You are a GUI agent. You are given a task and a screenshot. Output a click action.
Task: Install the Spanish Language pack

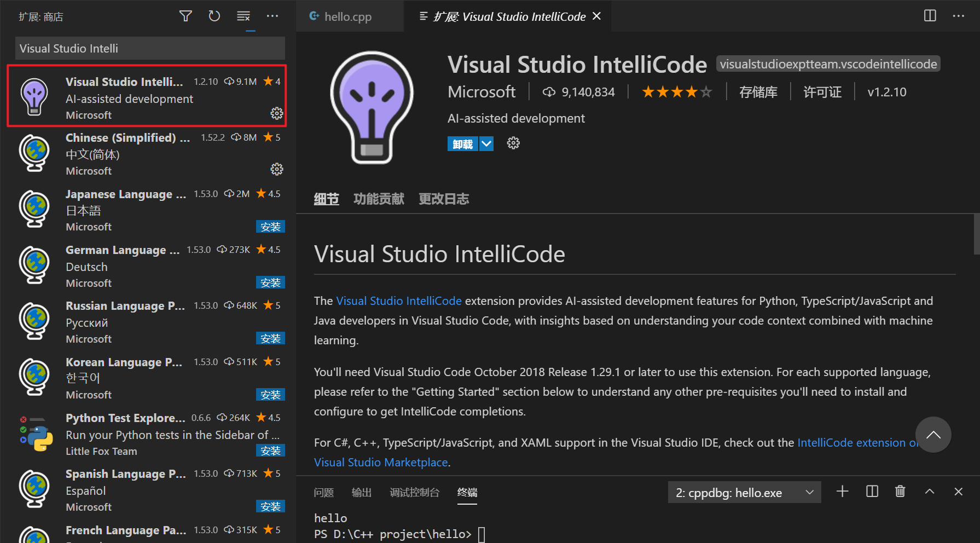point(270,506)
